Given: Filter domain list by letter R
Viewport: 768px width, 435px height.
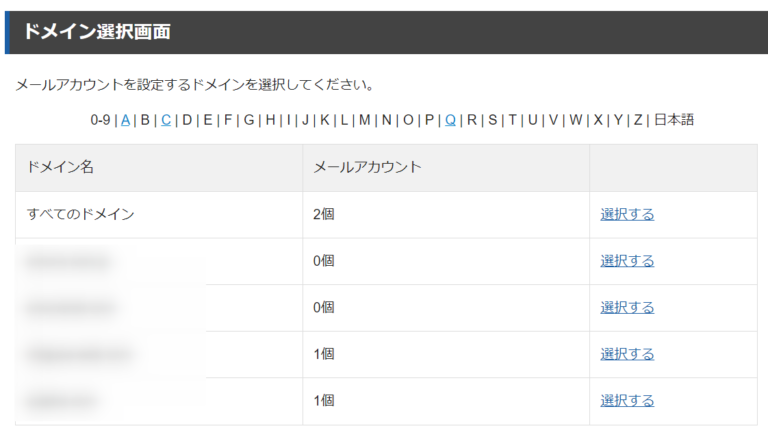Looking at the screenshot, I should (472, 120).
